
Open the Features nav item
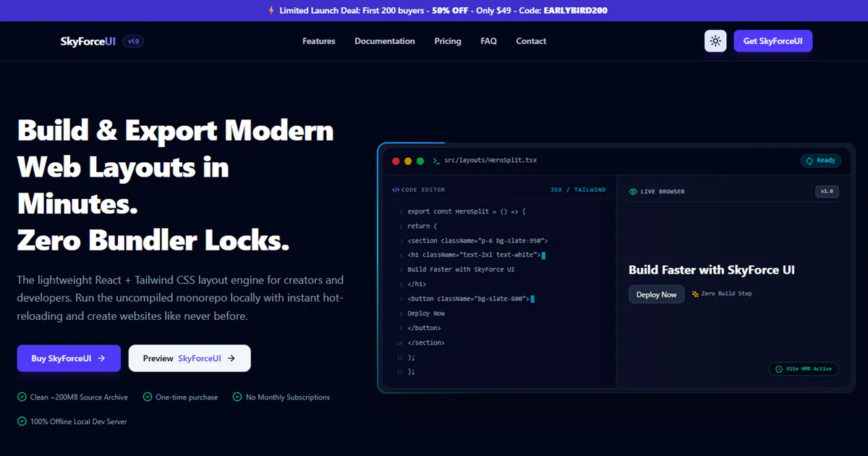tap(319, 41)
